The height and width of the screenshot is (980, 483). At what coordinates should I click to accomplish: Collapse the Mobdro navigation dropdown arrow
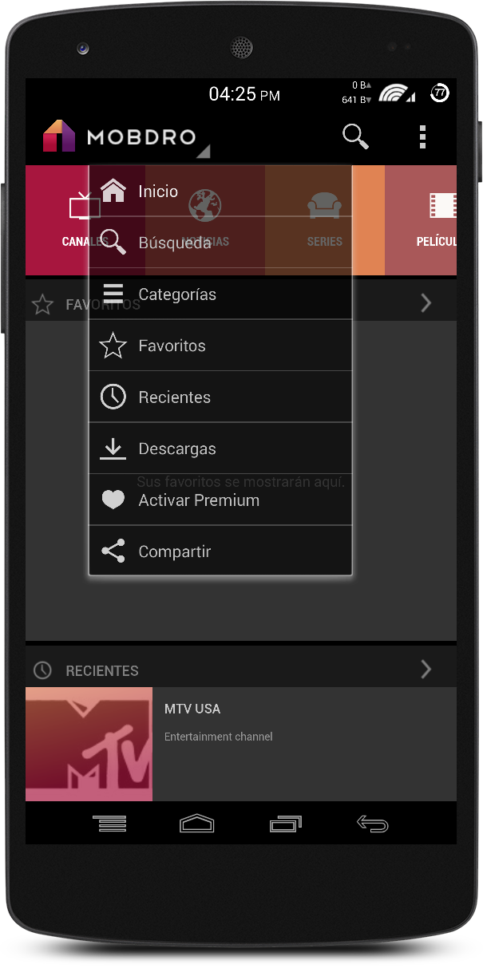pos(204,150)
